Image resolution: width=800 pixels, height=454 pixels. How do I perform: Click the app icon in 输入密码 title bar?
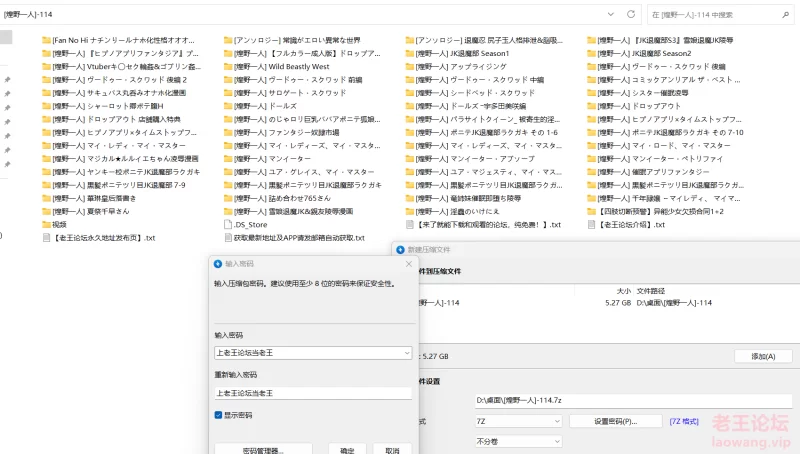(218, 263)
